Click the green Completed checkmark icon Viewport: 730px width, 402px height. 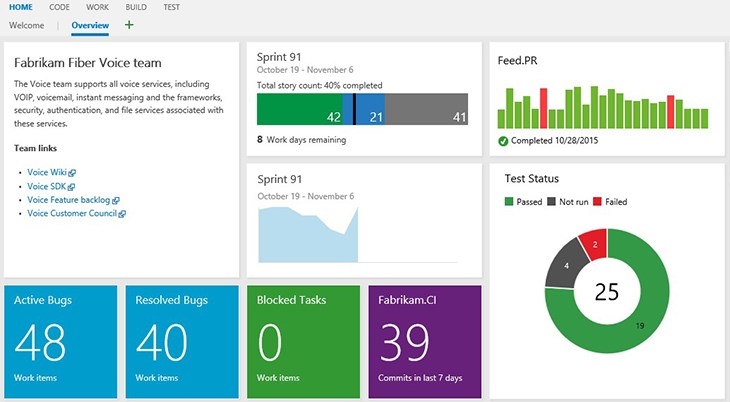click(503, 141)
